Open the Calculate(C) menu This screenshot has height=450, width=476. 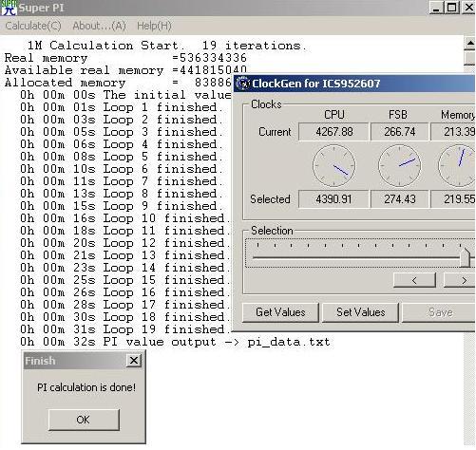coord(33,26)
